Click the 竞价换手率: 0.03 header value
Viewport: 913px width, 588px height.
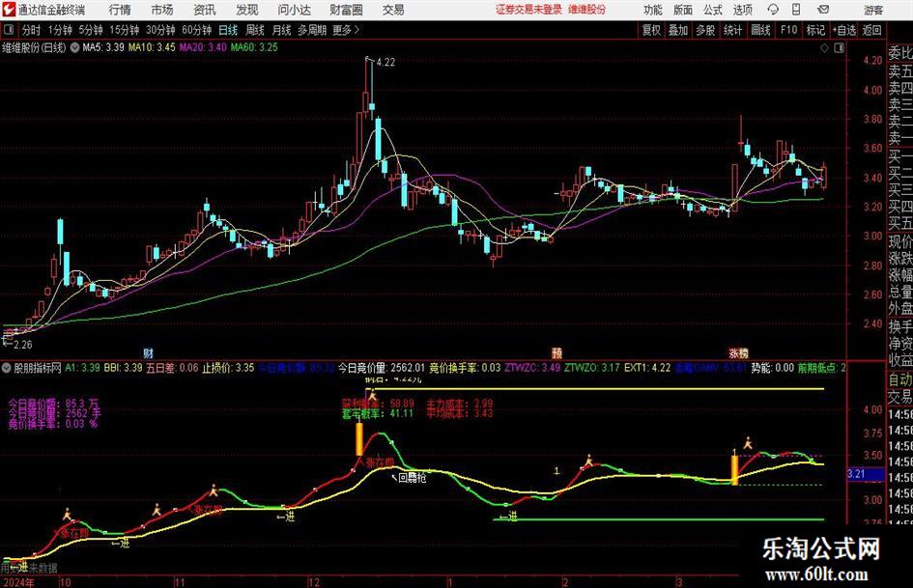tap(465, 368)
